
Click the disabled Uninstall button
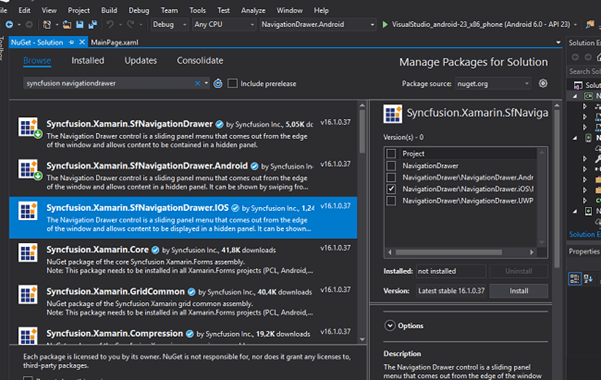click(519, 271)
